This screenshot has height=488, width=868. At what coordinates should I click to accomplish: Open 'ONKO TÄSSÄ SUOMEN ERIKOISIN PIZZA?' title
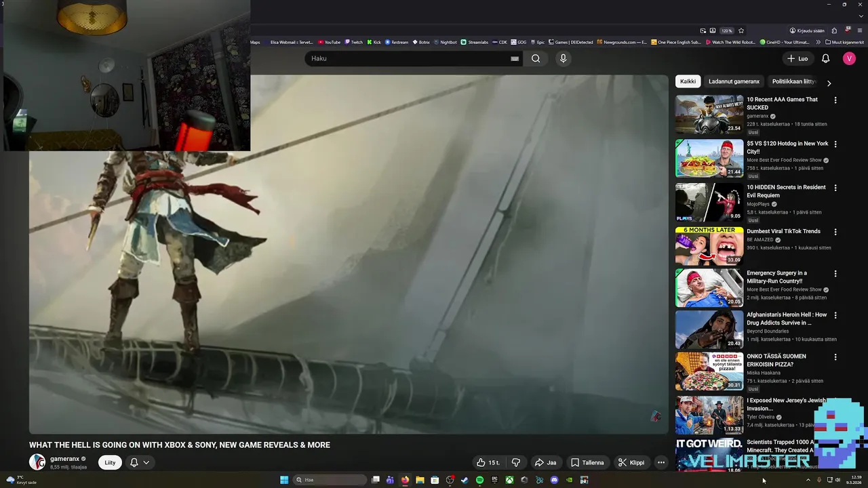click(x=776, y=360)
